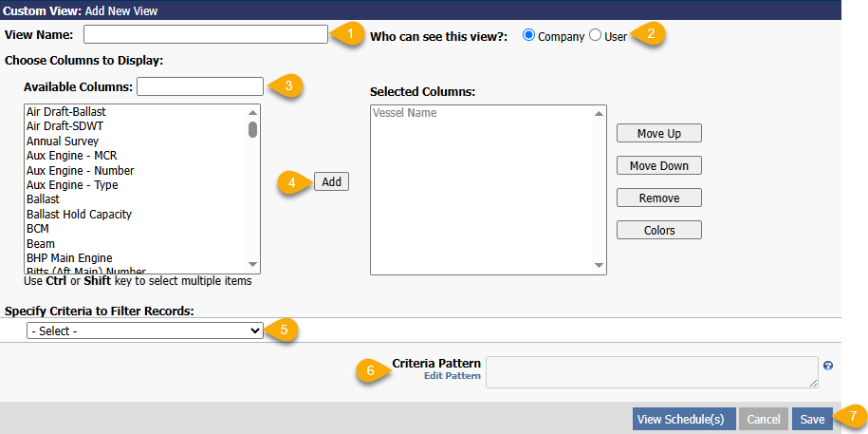Image resolution: width=868 pixels, height=434 pixels.
Task: Select Annual Survey in Available Columns
Action: point(63,142)
